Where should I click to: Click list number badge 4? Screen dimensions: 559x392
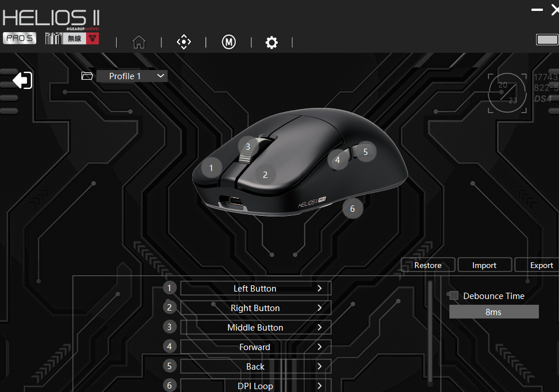(169, 347)
